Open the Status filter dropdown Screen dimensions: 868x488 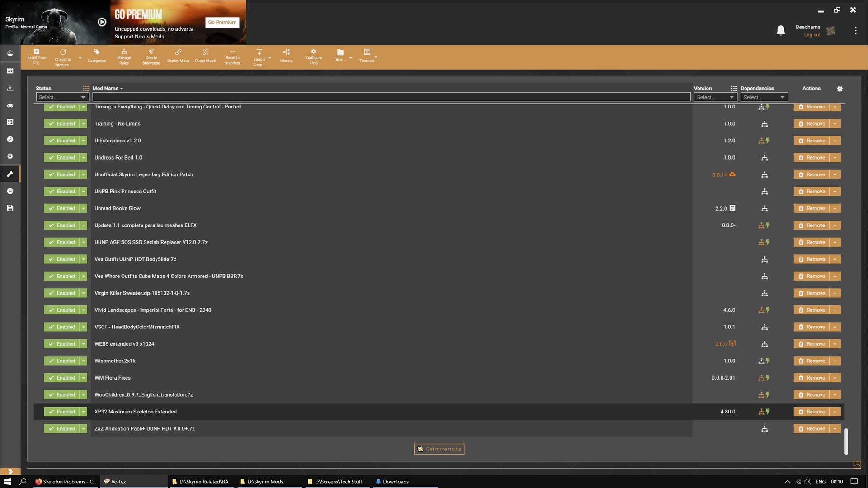click(x=62, y=97)
